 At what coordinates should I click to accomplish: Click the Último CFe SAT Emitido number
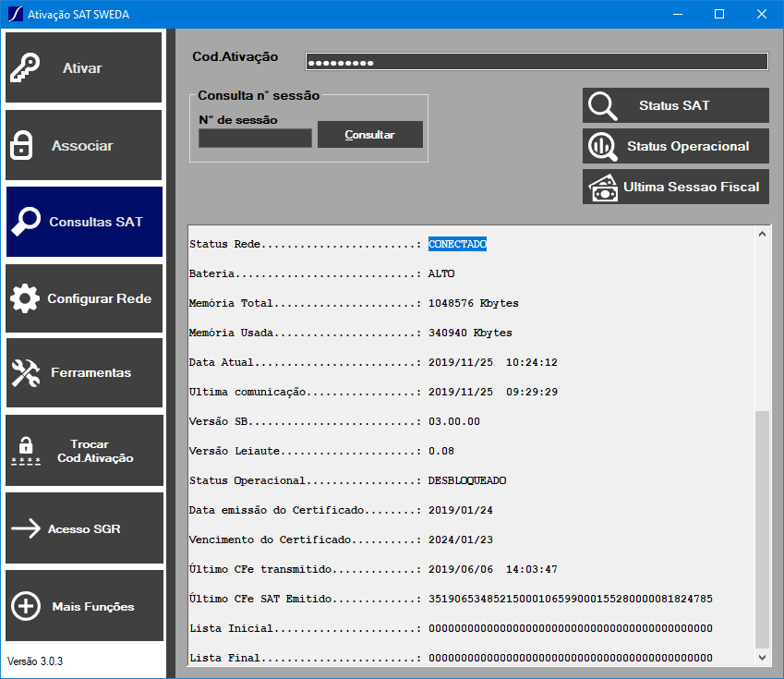(571, 599)
